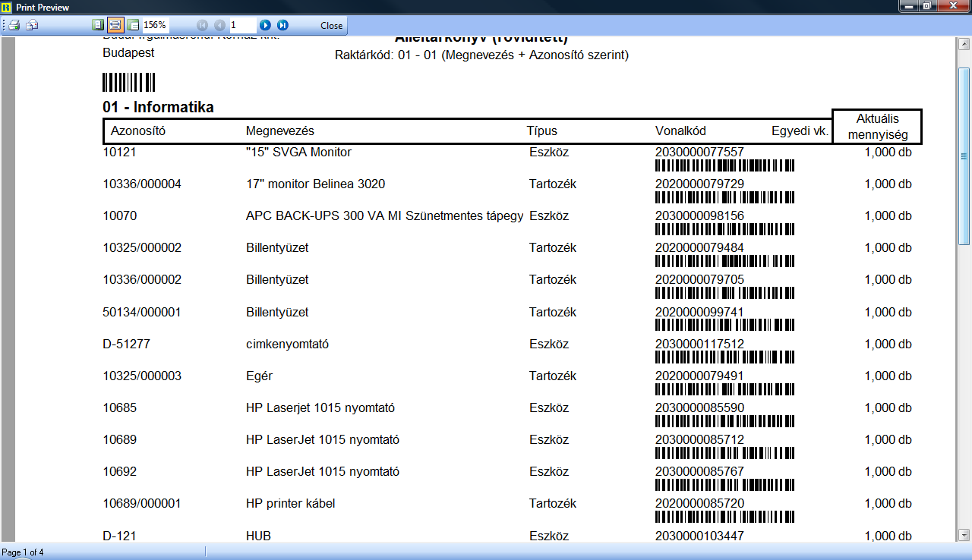Viewport: 972px width, 560px height.
Task: Click barcode number 2020000079729
Action: 699,184
